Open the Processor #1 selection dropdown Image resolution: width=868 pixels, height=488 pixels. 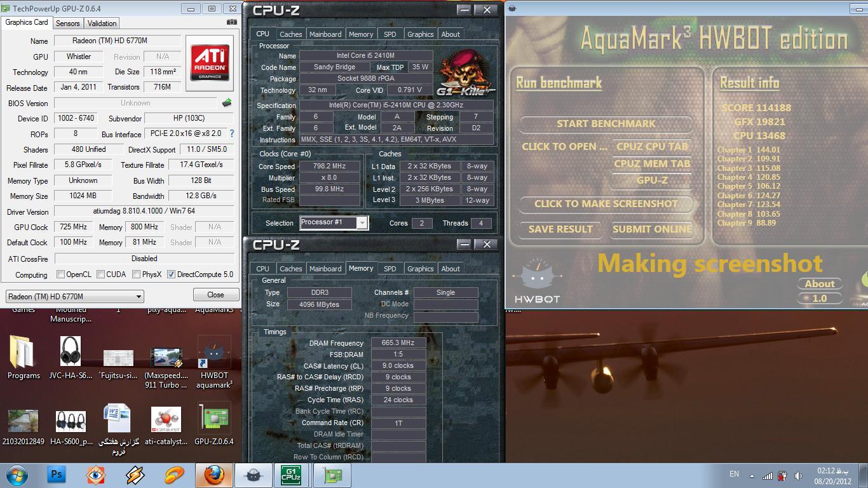point(334,222)
